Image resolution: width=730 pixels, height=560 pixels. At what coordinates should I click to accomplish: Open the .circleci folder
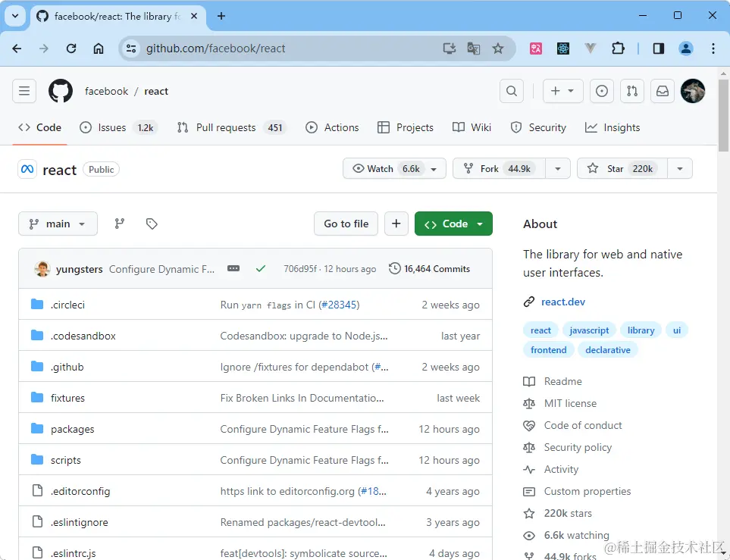click(x=67, y=305)
